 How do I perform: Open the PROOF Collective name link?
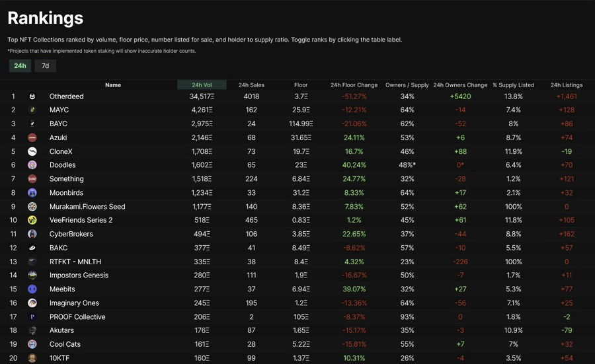[77, 316]
